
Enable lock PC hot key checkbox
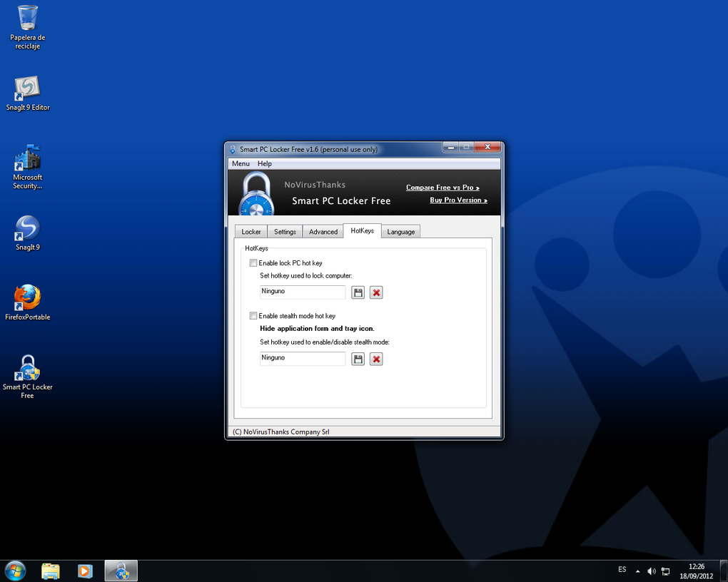(x=253, y=263)
